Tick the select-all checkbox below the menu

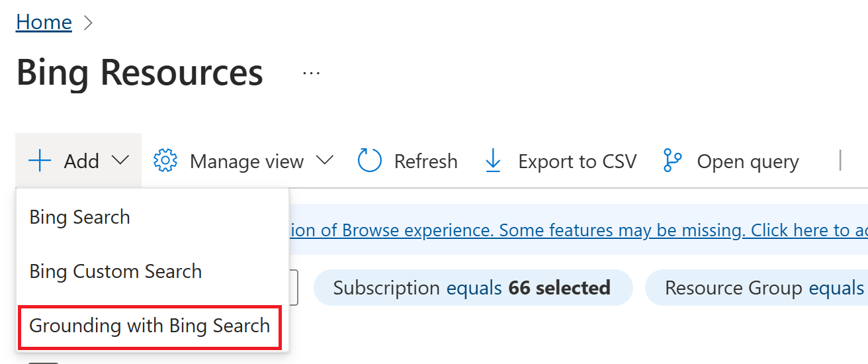point(44,362)
